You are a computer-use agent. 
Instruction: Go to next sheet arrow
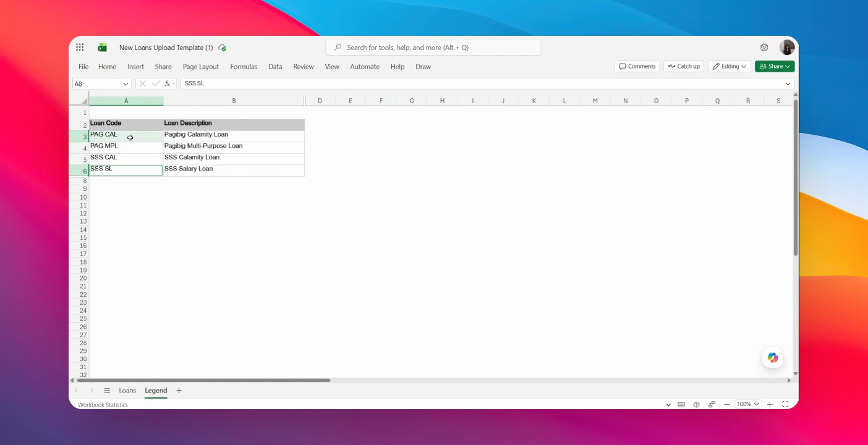click(x=91, y=391)
